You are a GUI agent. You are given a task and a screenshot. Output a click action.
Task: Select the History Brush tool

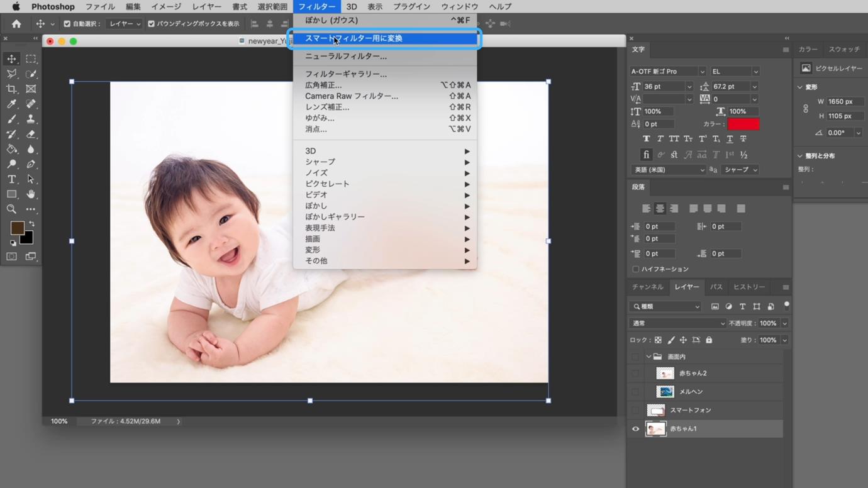11,134
